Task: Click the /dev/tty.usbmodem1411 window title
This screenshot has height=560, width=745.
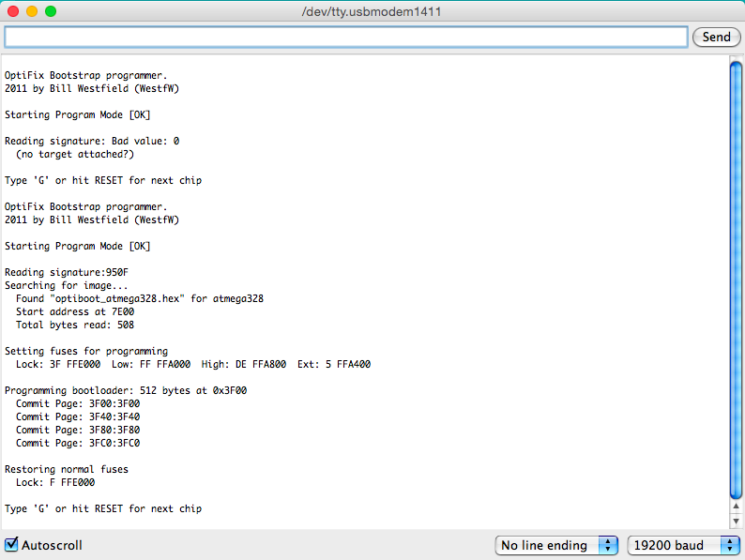Action: [x=371, y=11]
